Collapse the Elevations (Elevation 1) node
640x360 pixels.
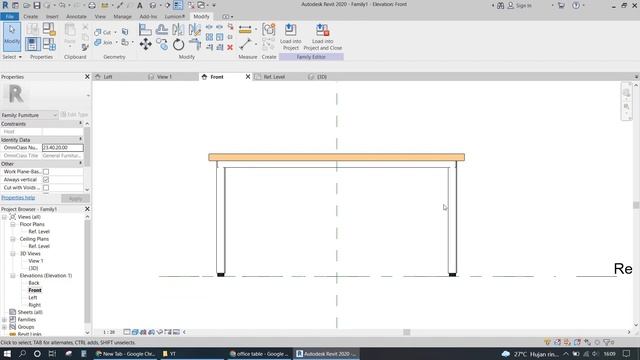click(x=13, y=276)
